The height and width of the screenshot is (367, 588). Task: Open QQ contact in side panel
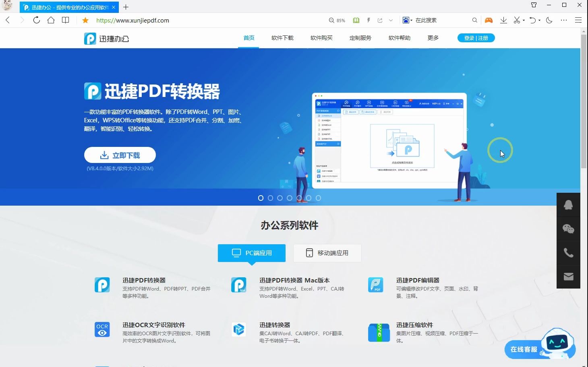point(568,205)
